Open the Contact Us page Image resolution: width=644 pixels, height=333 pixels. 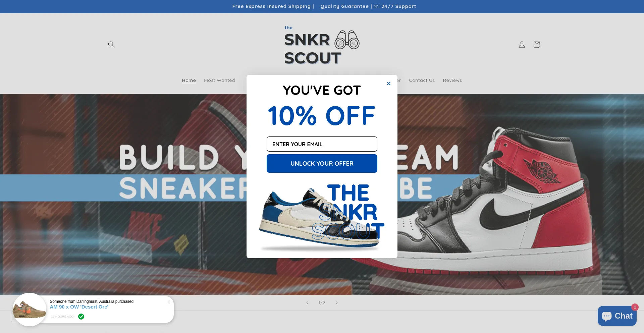coord(422,80)
